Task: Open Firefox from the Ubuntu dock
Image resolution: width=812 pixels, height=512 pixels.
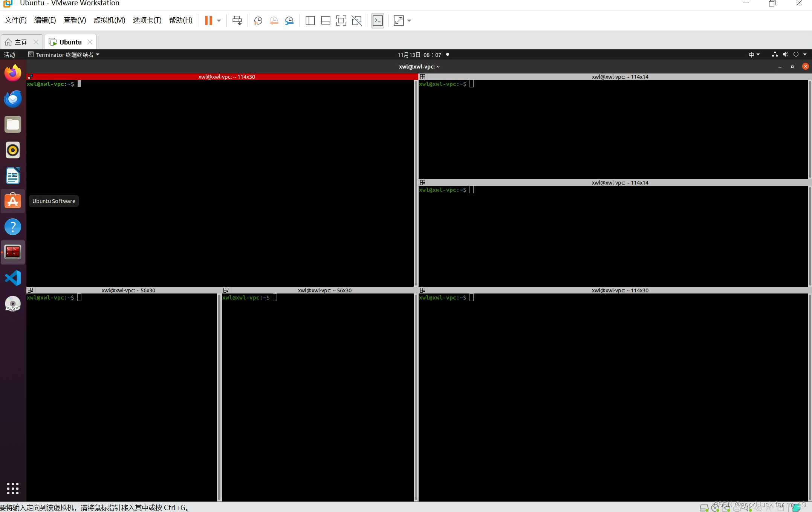Action: pyautogui.click(x=12, y=73)
